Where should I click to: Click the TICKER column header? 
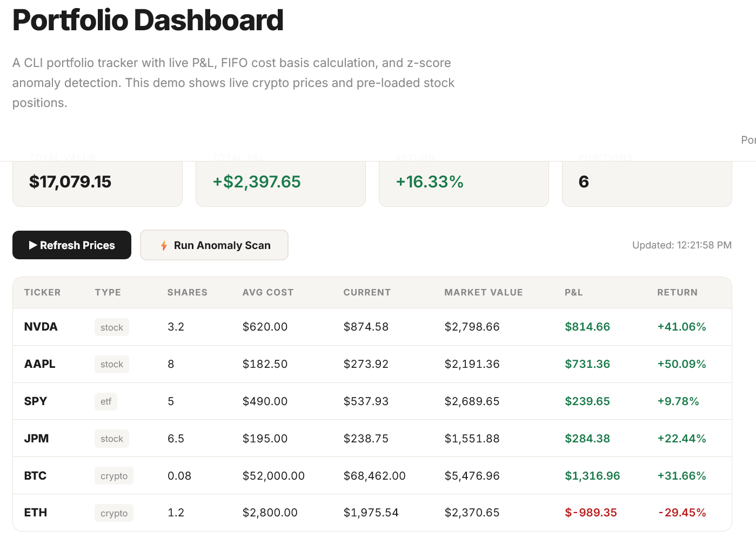tap(42, 292)
